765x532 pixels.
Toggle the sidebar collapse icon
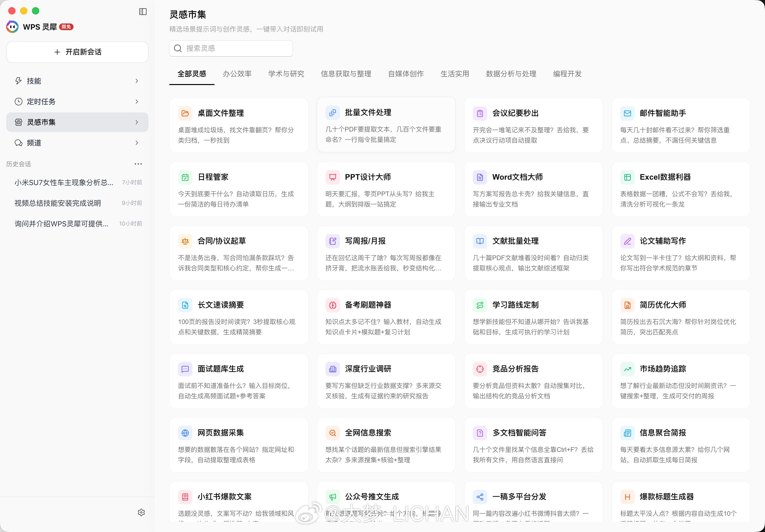[x=143, y=12]
